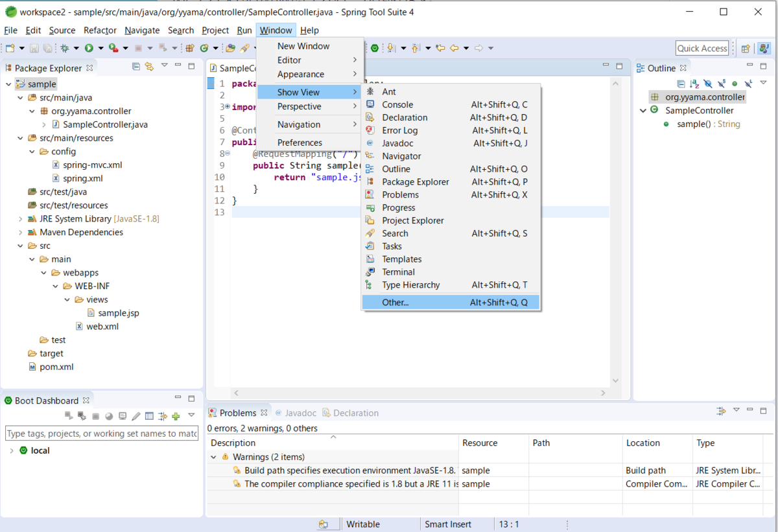
Task: Click the Resource column header in Problems
Action: [493, 443]
